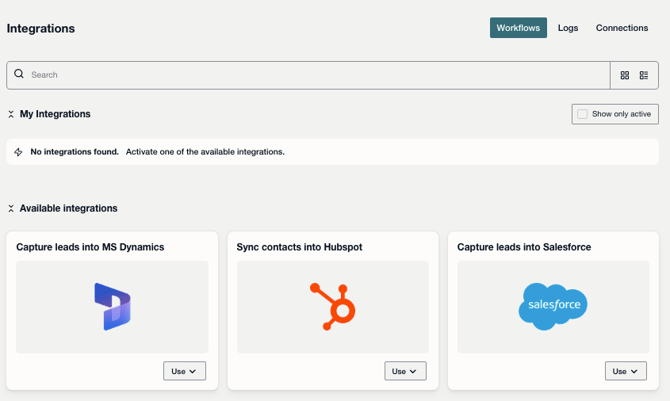Screen dimensions: 670x401
Task: Open Use dropdown for MS Dynamics
Action: pos(184,371)
